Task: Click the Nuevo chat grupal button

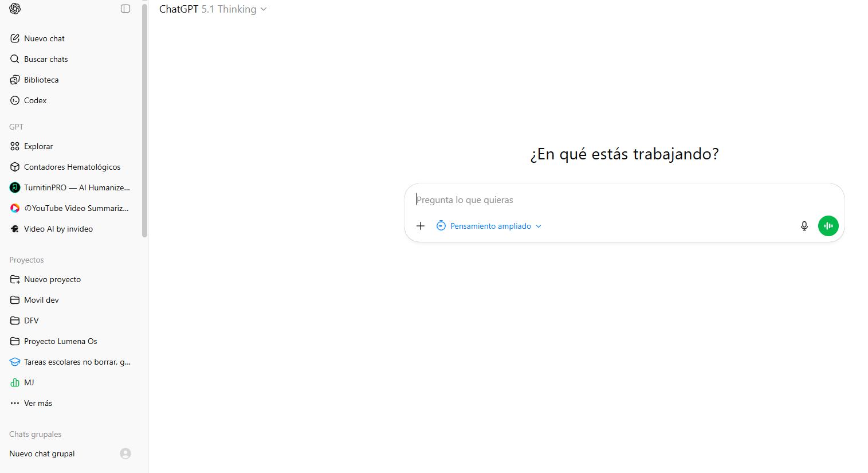Action: (x=42, y=454)
